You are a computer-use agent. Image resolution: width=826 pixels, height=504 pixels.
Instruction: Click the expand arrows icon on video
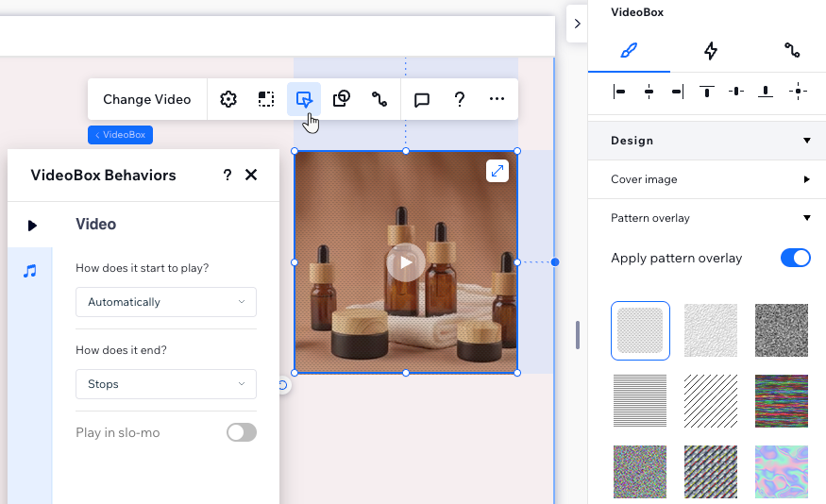[x=497, y=171]
